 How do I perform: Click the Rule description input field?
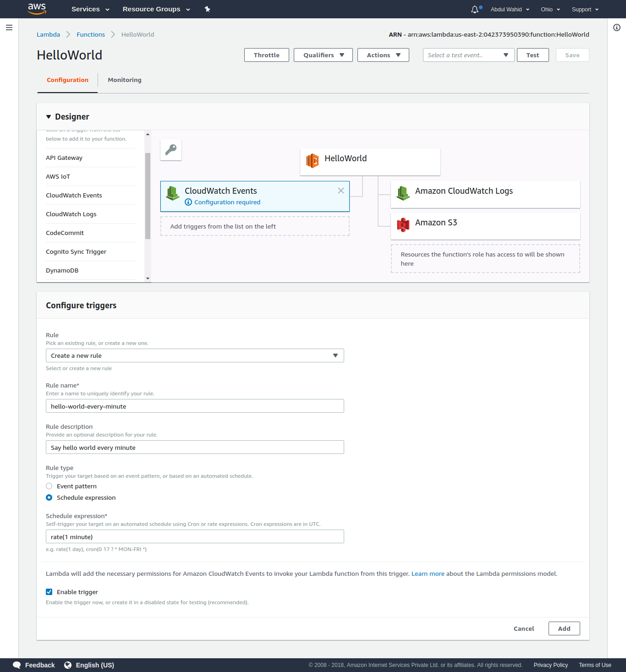195,447
